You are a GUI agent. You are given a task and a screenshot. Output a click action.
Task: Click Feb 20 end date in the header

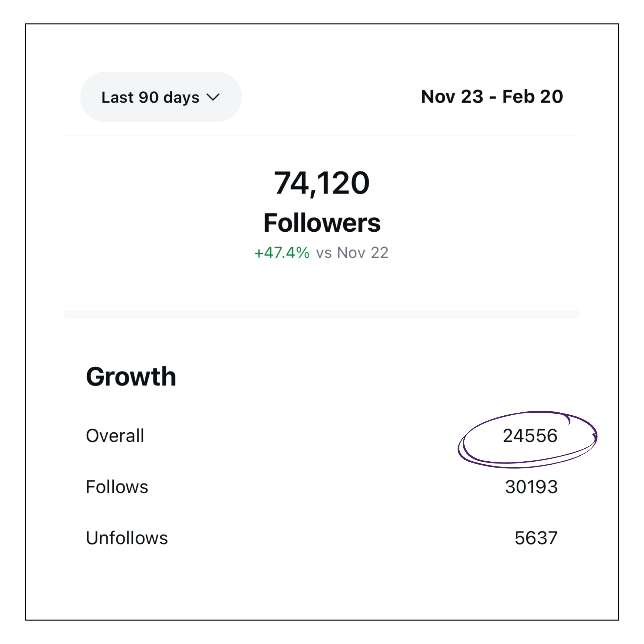click(x=533, y=97)
